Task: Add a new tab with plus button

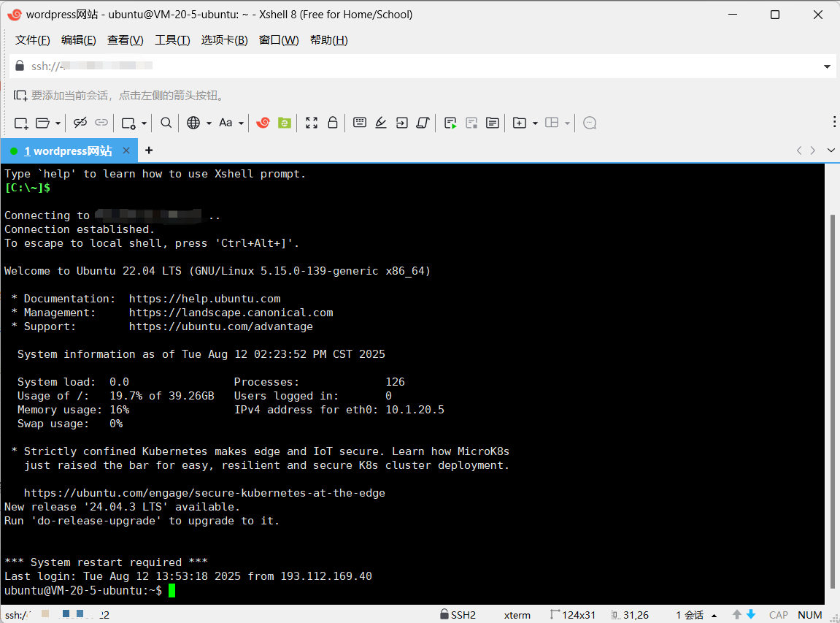Action: (x=149, y=150)
